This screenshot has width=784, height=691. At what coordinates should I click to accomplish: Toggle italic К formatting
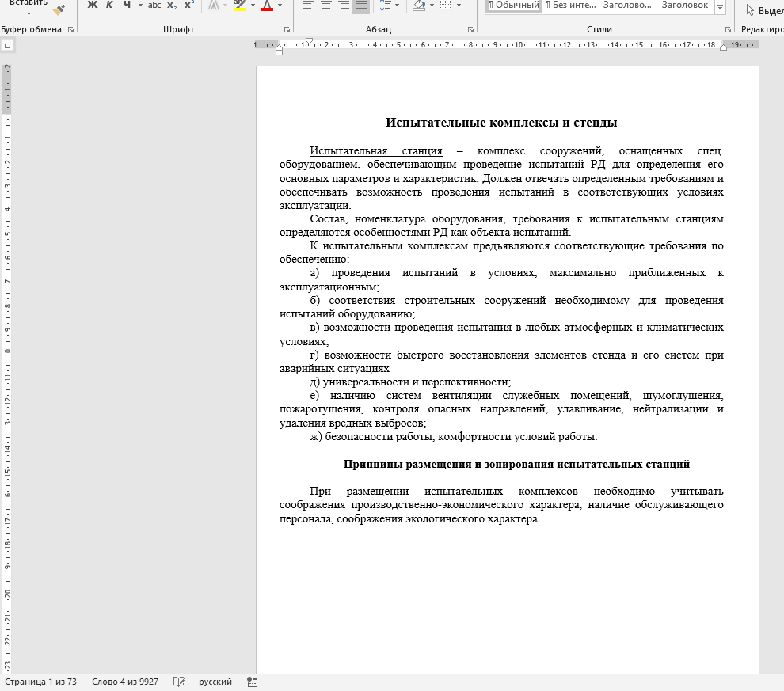(109, 6)
